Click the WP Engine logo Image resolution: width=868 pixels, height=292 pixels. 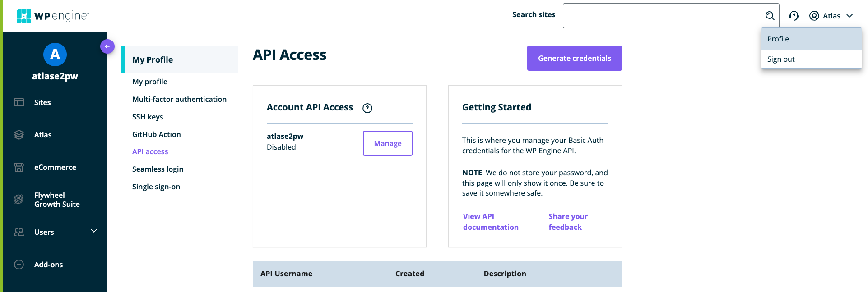click(x=53, y=16)
